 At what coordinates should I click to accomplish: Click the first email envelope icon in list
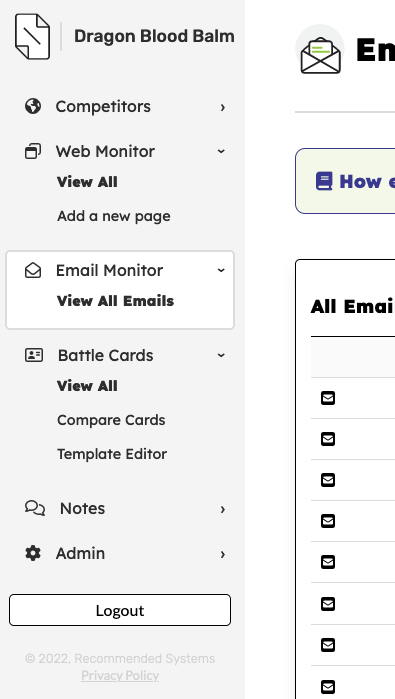[x=328, y=398]
